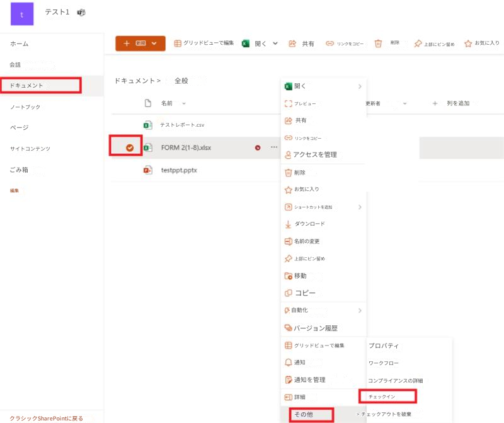Open the testppt.pptx file

[179, 170]
